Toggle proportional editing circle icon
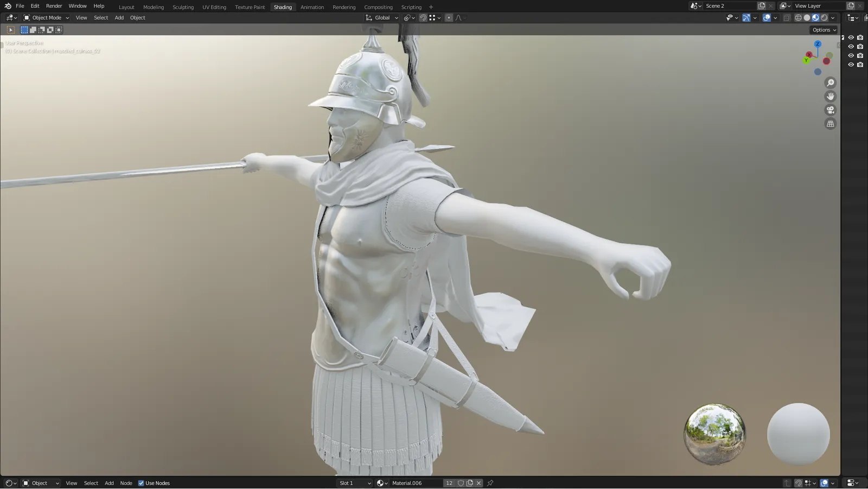Screen dimensions: 868x489 449,18
